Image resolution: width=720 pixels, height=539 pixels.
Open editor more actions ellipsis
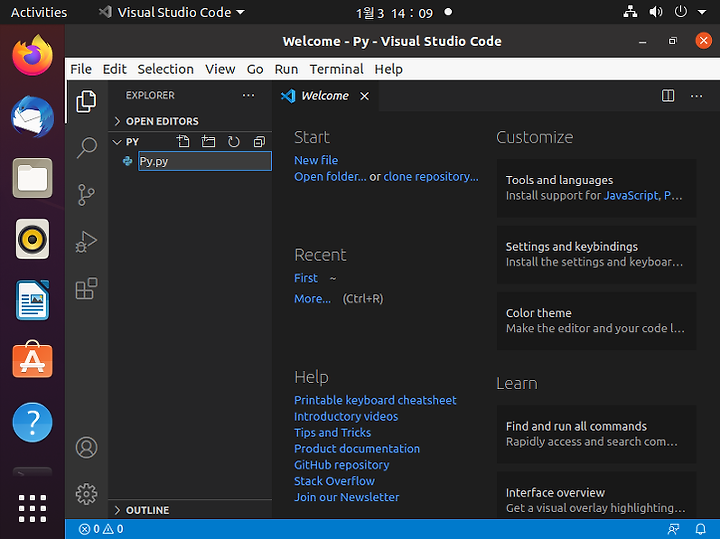point(696,96)
